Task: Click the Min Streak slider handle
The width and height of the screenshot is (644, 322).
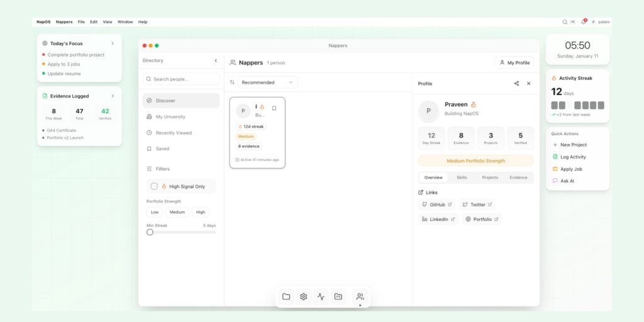Action: [x=150, y=232]
